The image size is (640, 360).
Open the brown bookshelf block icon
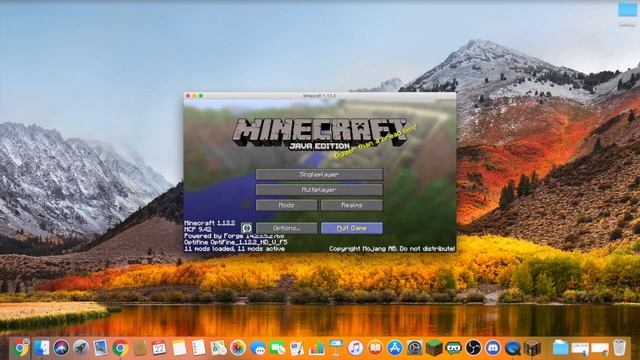coord(532,348)
